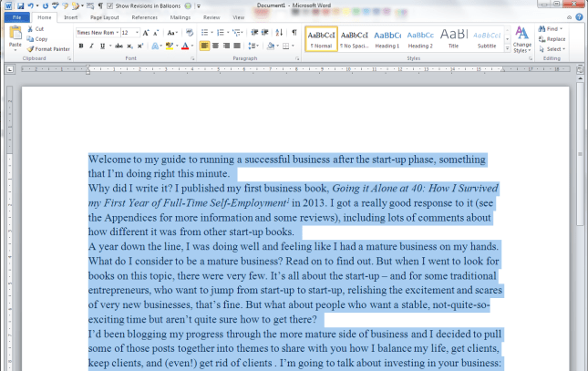588x371 pixels.
Task: Toggle italic formatting
Action: point(91,46)
